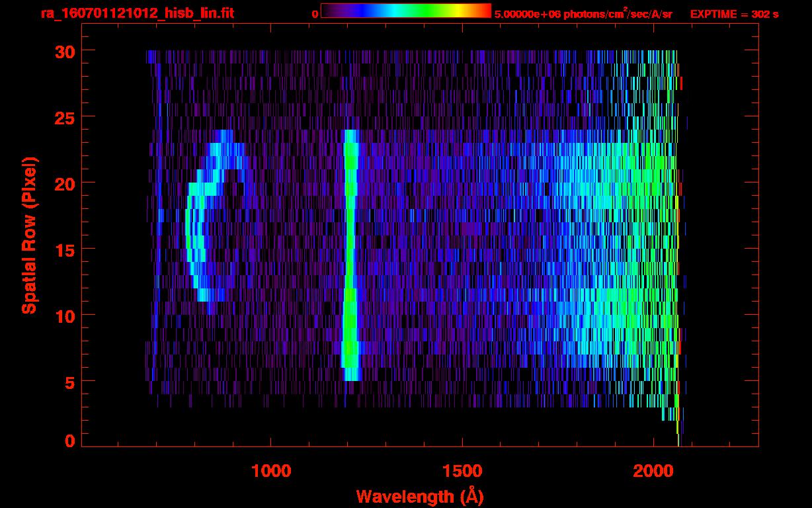Screen dimensions: 812x508
Task: Click the y-axis tick label 15
Action: (x=64, y=249)
